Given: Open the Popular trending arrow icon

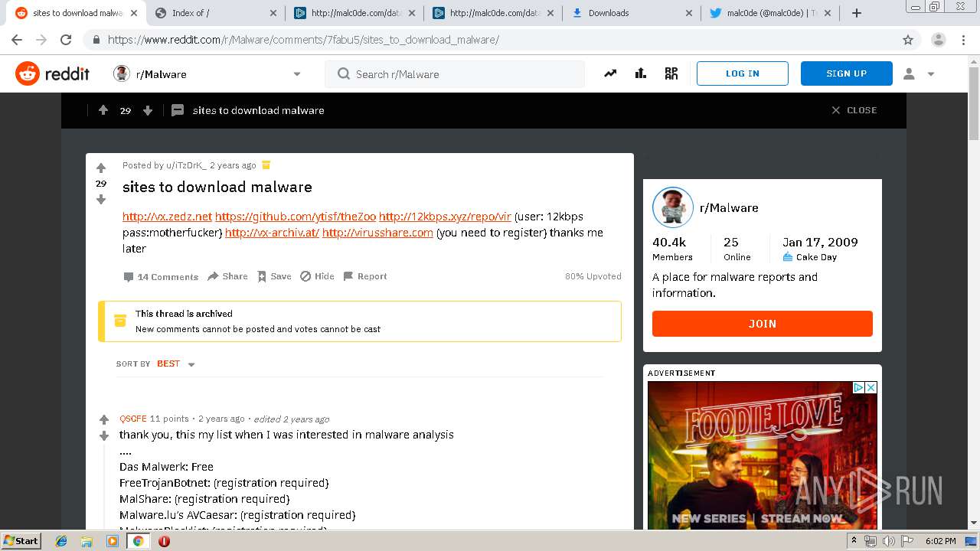Looking at the screenshot, I should (x=610, y=73).
